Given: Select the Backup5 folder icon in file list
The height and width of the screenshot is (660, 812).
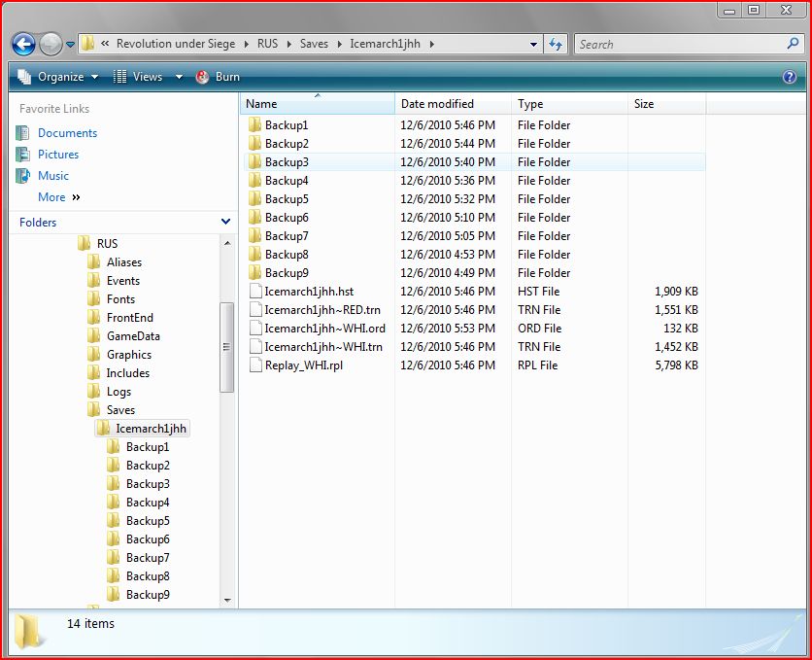Looking at the screenshot, I should point(255,199).
